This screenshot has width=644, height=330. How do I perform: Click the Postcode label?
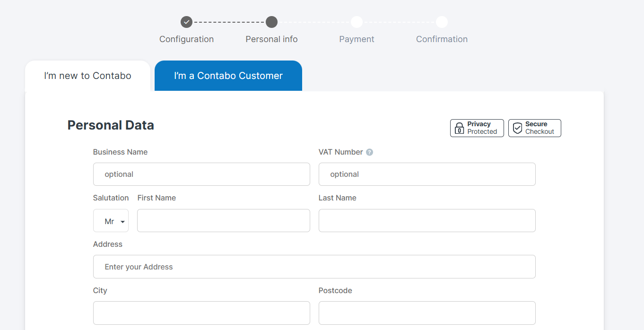click(335, 291)
